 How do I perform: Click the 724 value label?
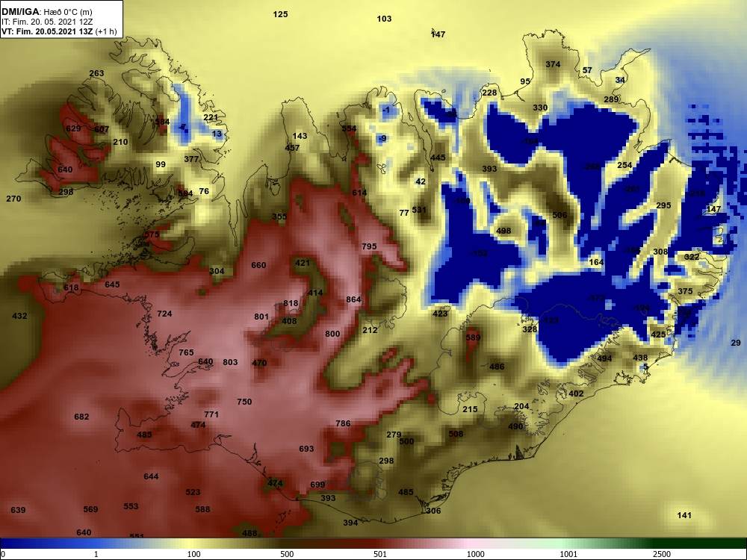tap(164, 314)
